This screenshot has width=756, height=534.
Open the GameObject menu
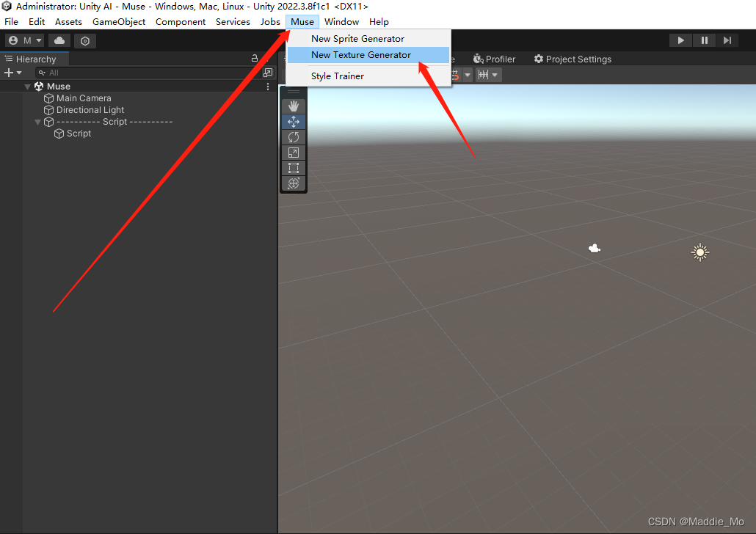click(x=119, y=22)
